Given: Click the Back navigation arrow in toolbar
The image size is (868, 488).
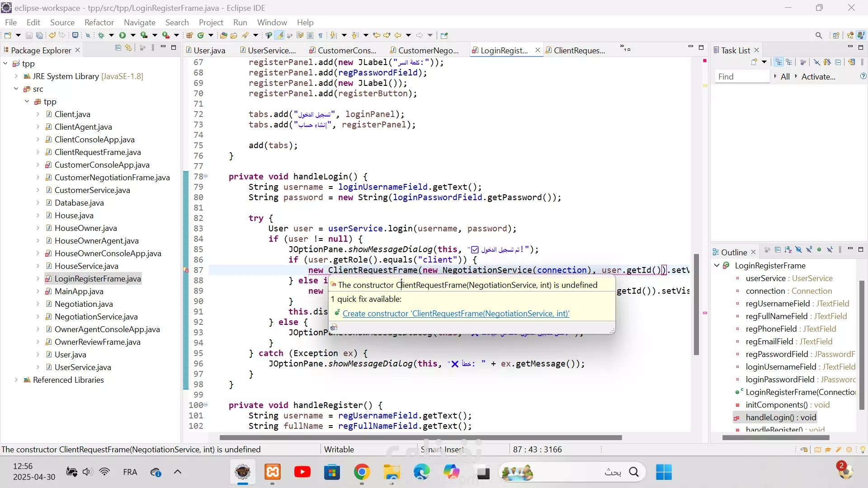Looking at the screenshot, I should pos(398,35).
